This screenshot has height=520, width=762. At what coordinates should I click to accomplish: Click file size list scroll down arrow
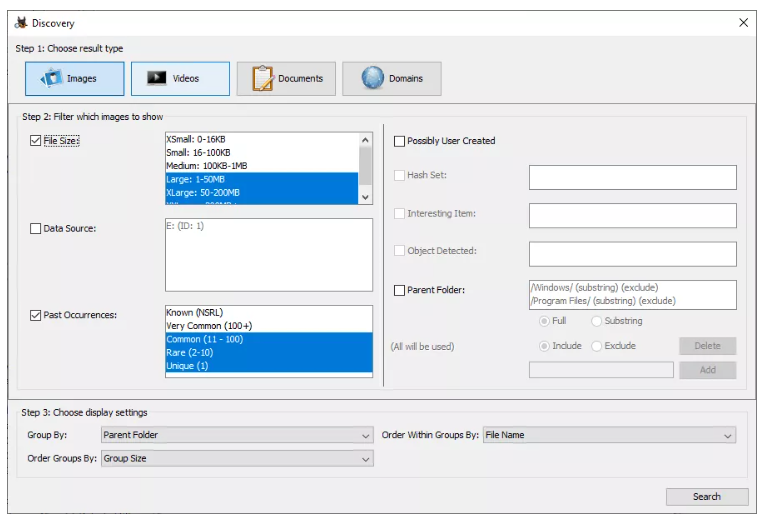point(365,197)
